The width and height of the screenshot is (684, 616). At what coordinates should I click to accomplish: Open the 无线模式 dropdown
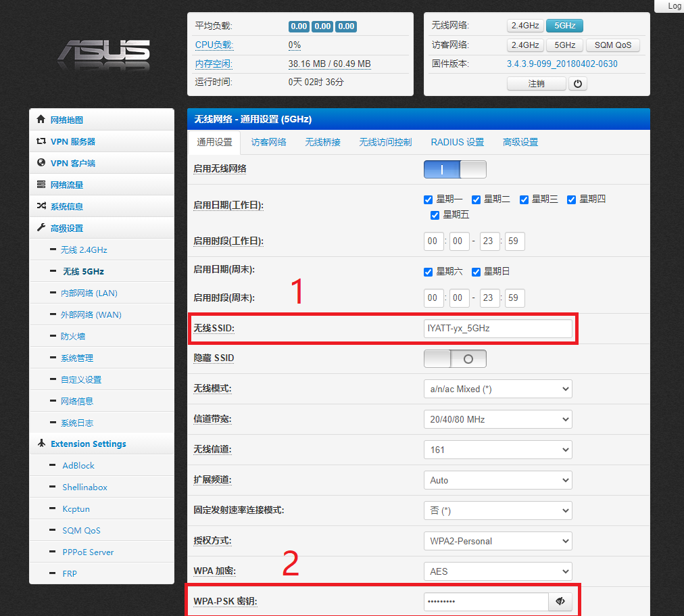point(497,389)
